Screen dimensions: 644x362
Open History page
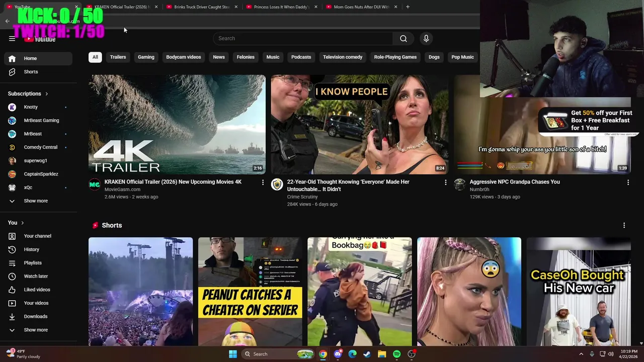(38, 249)
